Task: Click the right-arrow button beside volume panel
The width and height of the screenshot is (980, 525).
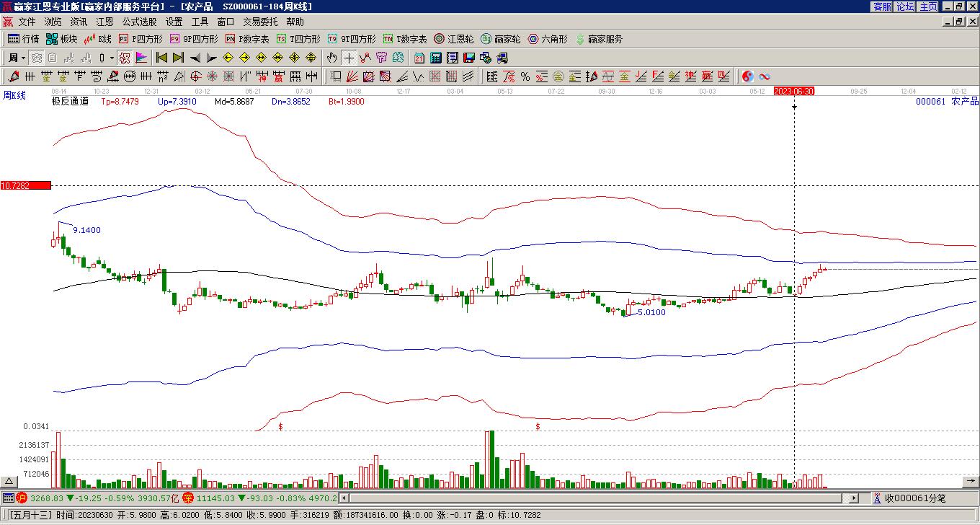Action: pos(971,482)
